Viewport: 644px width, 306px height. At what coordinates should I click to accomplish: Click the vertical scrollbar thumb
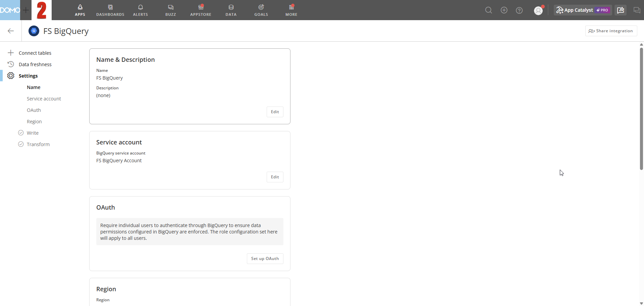641,109
